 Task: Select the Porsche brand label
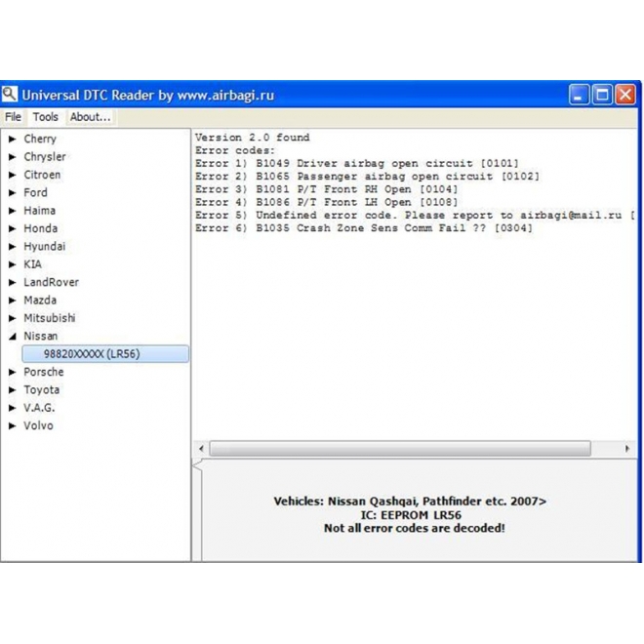(x=44, y=372)
